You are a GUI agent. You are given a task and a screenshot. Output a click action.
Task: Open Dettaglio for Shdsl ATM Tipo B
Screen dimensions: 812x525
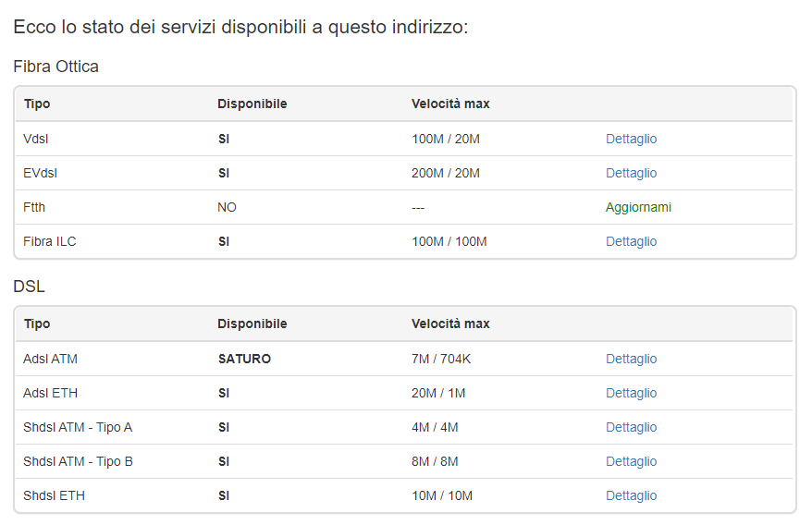click(631, 461)
